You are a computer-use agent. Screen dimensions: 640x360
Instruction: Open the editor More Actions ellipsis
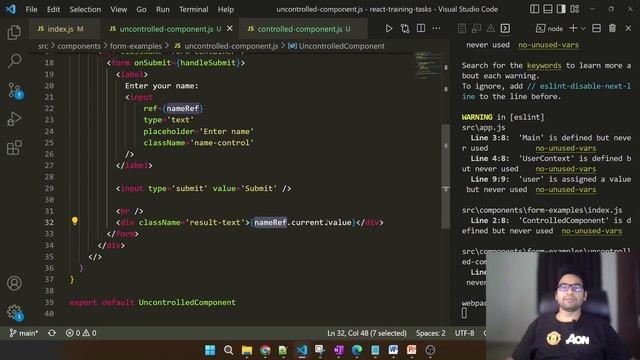tap(436, 28)
